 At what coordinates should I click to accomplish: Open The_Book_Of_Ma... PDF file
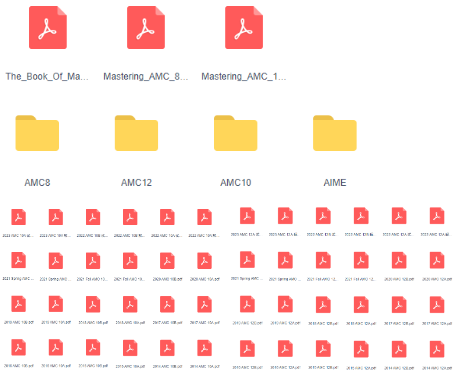click(x=48, y=28)
